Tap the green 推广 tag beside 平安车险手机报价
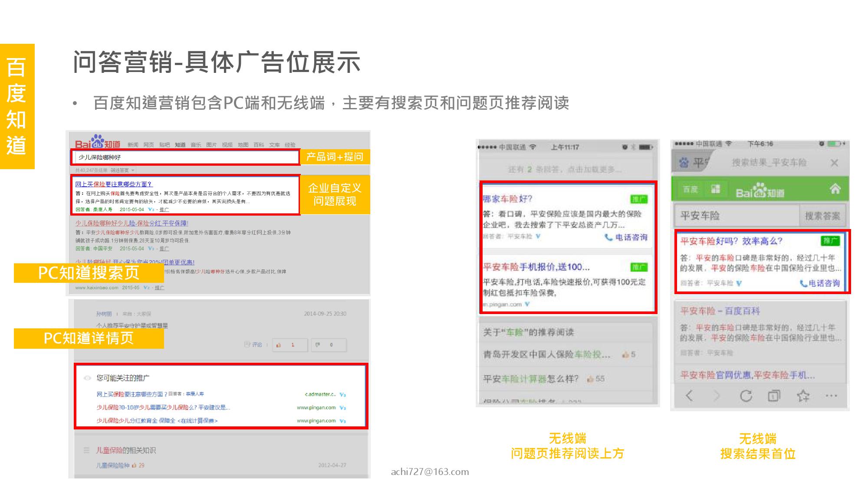The height and width of the screenshot is (488, 868). [x=639, y=267]
